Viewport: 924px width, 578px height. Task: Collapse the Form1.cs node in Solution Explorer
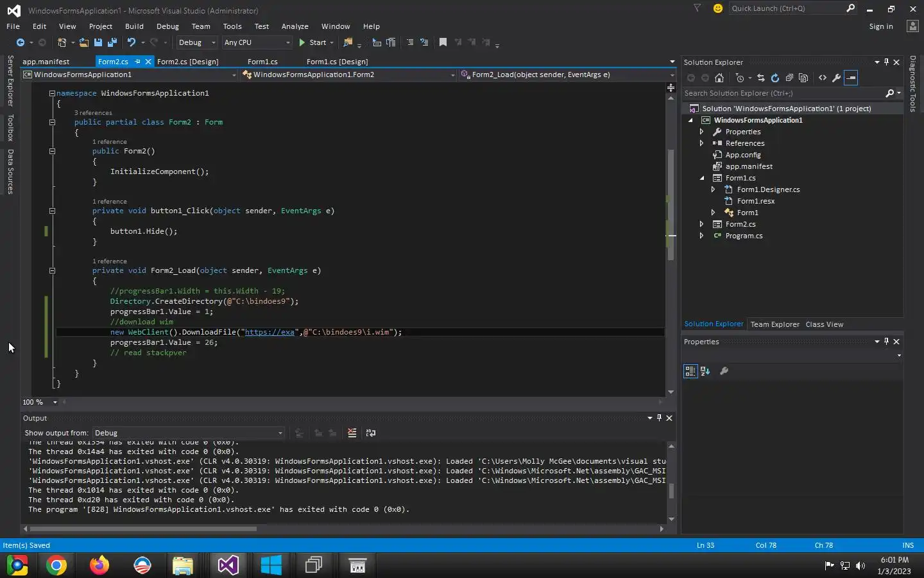[x=701, y=178]
